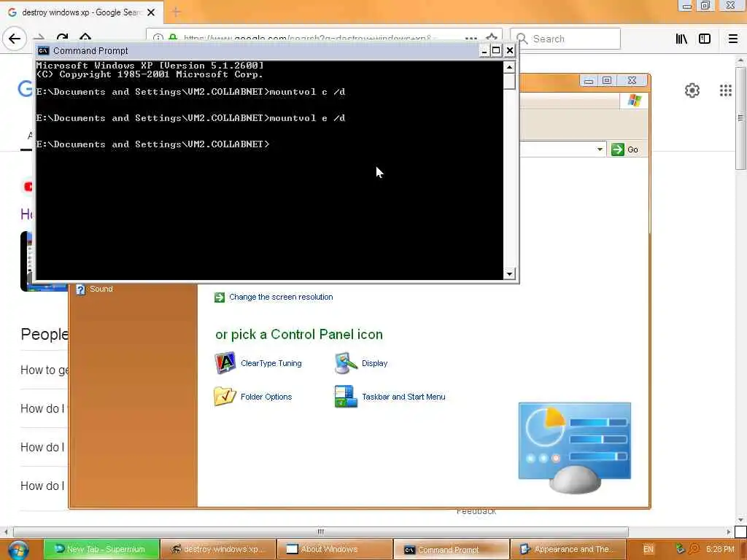Image resolution: width=747 pixels, height=560 pixels.
Task: Open the page actions three-dot menu
Action: point(471,38)
